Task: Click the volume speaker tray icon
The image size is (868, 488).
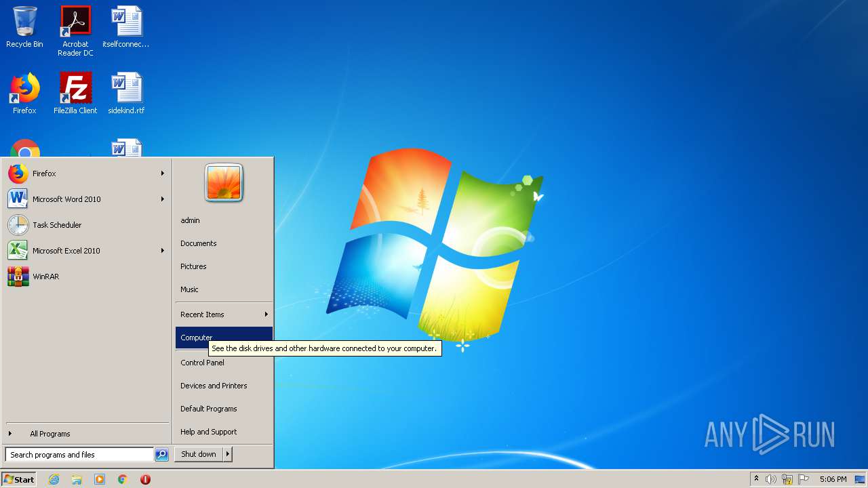Action: 771,479
